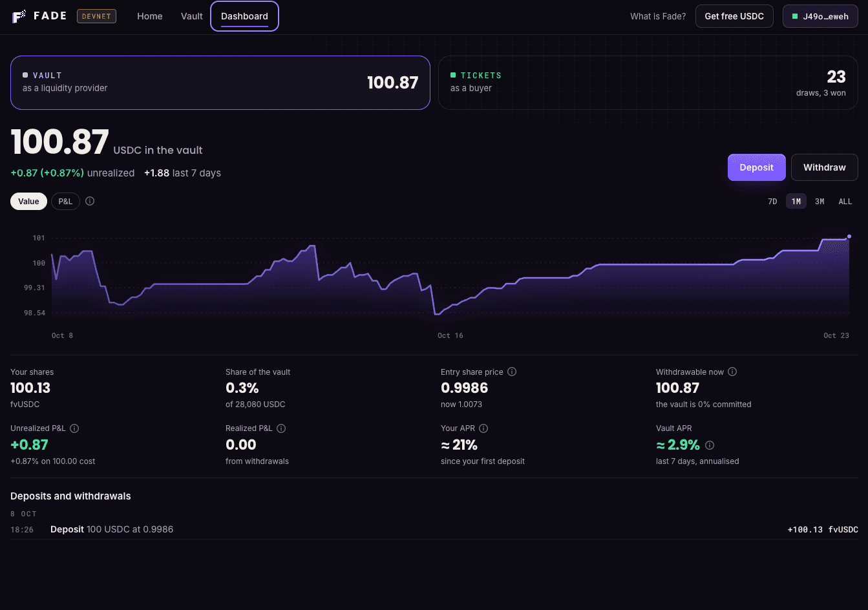Click Realized P&L info icon
868x610 pixels.
click(x=281, y=428)
